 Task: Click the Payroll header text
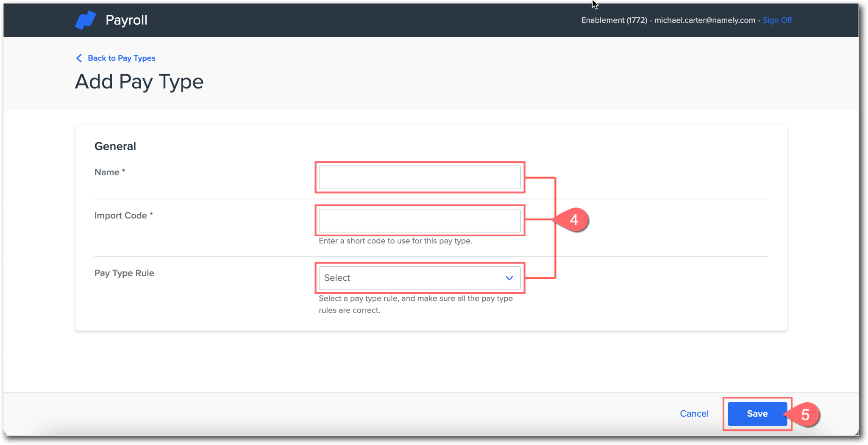pos(126,19)
